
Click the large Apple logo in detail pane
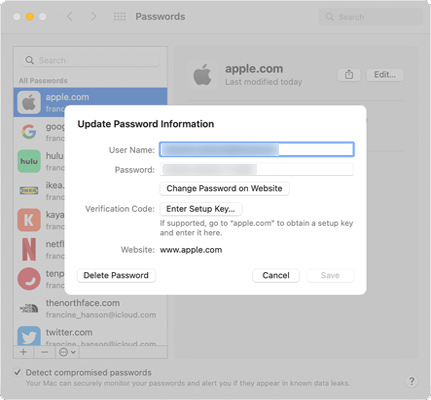coord(203,75)
